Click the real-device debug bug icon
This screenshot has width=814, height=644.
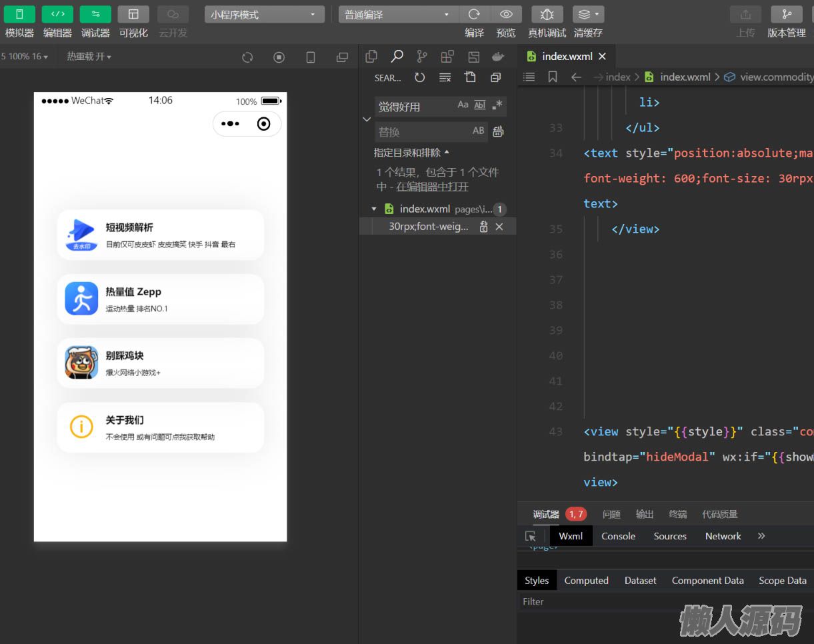547,14
